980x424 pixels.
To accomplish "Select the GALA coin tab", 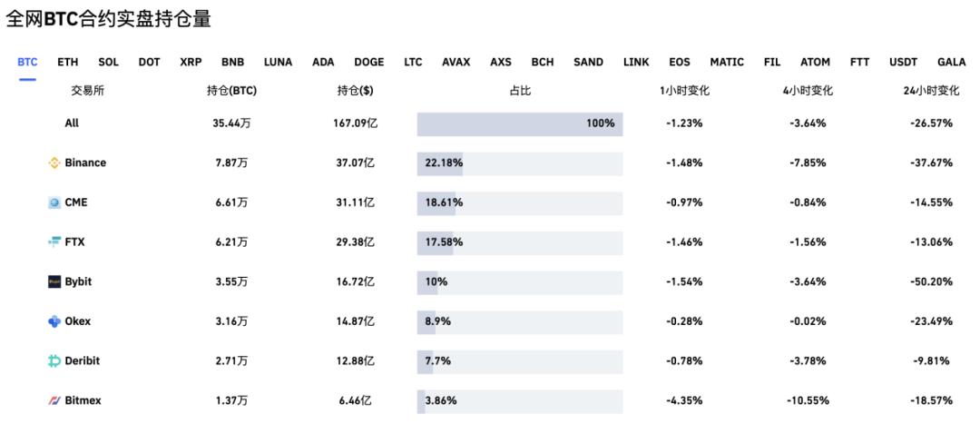I will 952,63.
